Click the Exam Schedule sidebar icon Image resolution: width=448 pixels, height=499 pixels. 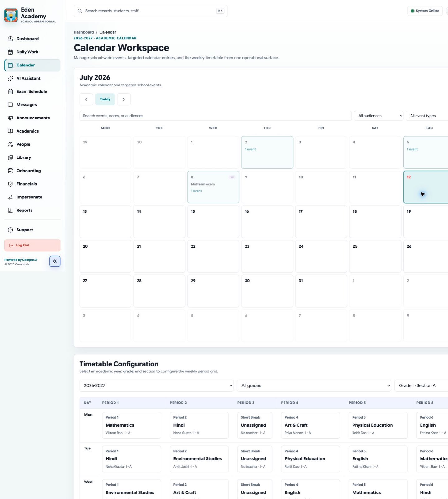pyautogui.click(x=10, y=92)
